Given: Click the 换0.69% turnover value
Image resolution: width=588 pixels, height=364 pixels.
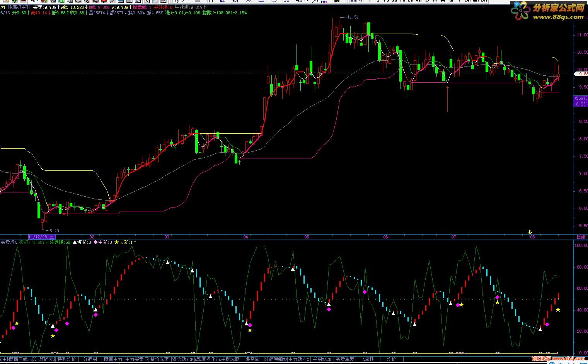Looking at the screenshot, I should (136, 13).
